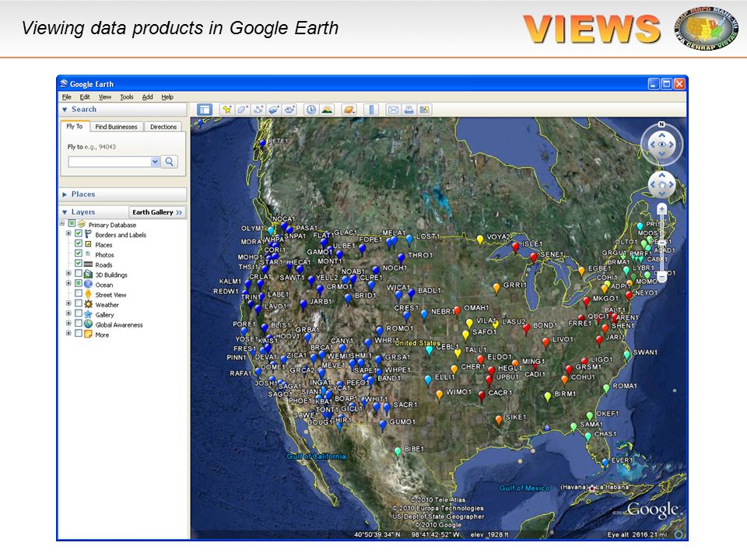The width and height of the screenshot is (747, 560).
Task: Open the Edit menu
Action: pyautogui.click(x=85, y=97)
